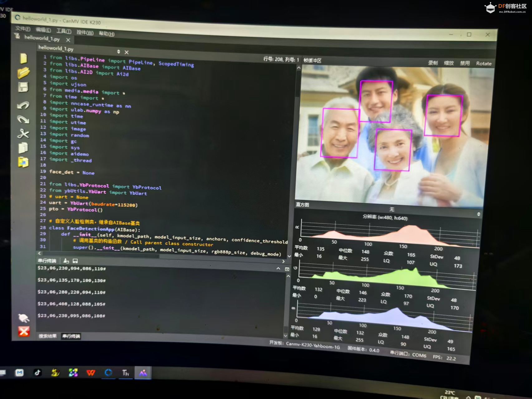Image resolution: width=532 pixels, height=399 pixels.
Task: Undo the last edit
Action: click(x=23, y=105)
